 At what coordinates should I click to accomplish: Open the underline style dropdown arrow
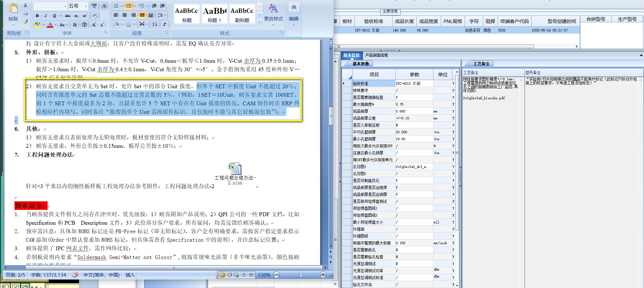[x=60, y=16]
